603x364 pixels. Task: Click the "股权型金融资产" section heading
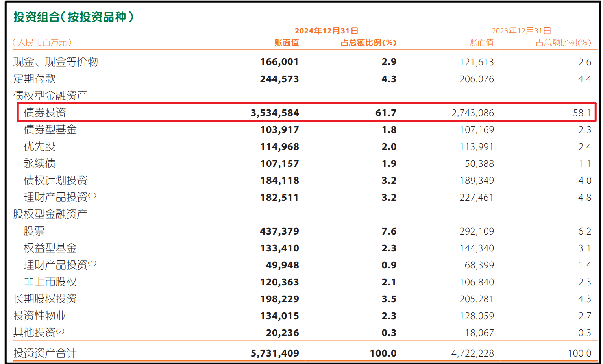pyautogui.click(x=50, y=214)
